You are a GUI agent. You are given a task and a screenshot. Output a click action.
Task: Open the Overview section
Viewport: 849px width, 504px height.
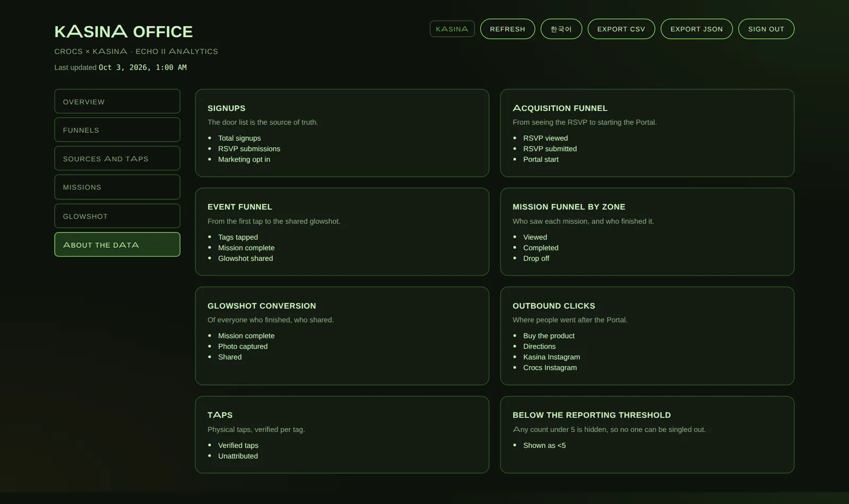117,101
